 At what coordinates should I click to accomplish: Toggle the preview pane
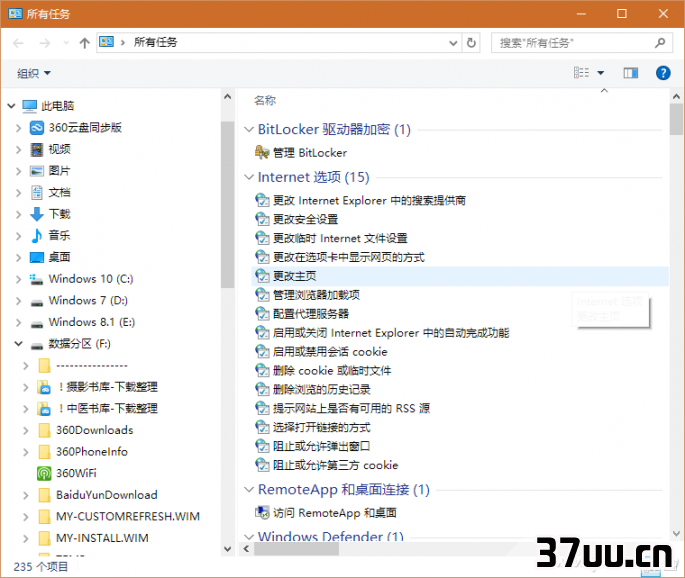point(630,73)
